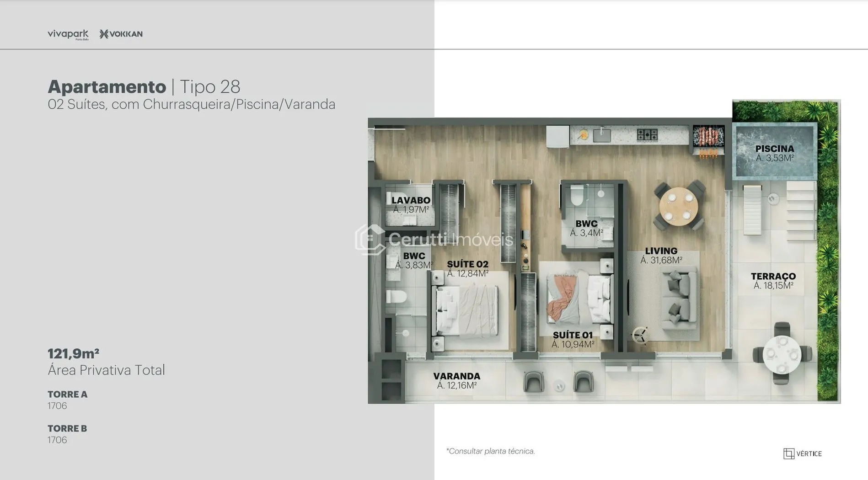Click the Consultar planta técnica note

click(x=490, y=451)
